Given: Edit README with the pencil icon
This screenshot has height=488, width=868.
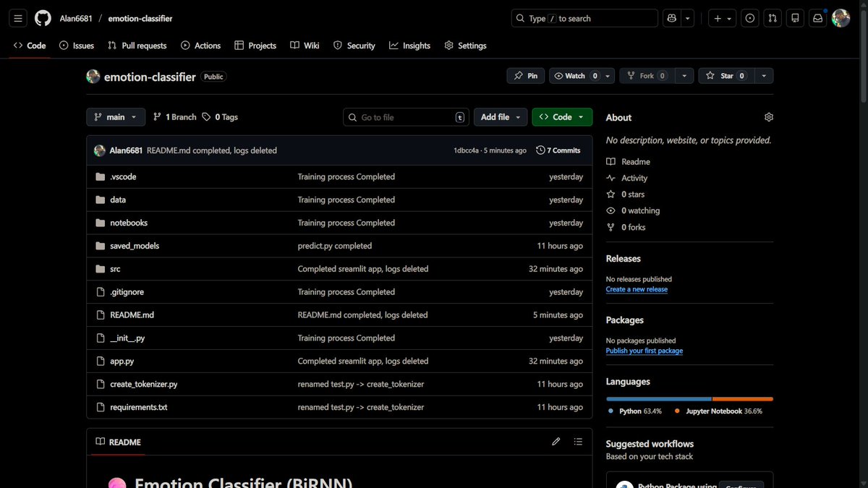Looking at the screenshot, I should click(556, 442).
